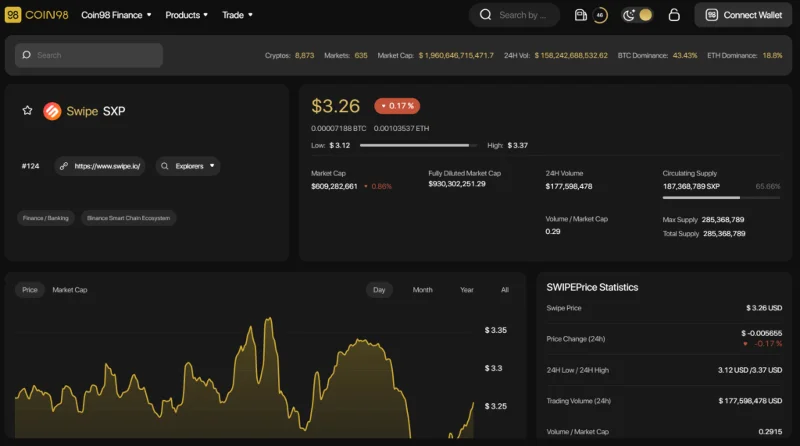Click the $3.26 price value
This screenshot has width=800, height=446.
tap(335, 106)
